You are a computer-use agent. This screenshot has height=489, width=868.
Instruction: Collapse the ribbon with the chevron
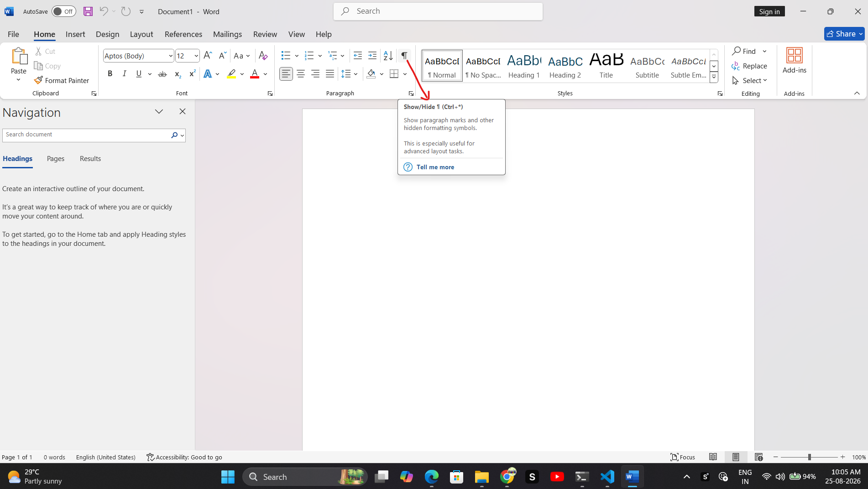tap(857, 93)
